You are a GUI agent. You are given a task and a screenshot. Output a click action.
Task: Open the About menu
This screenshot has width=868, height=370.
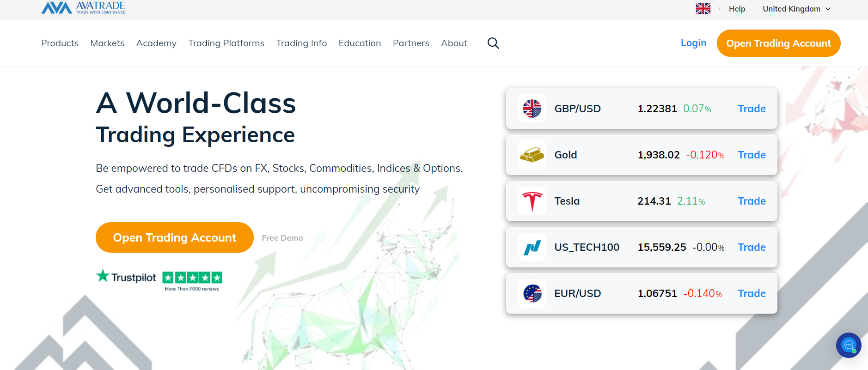coord(454,43)
